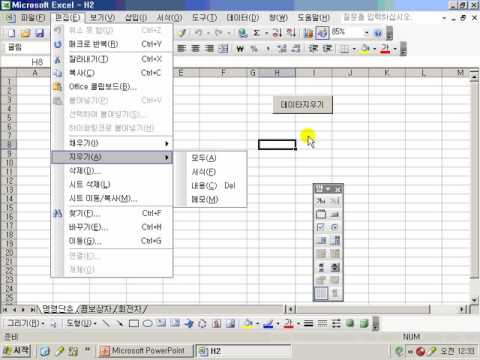Image resolution: width=480 pixels, height=360 pixels.
Task: Select 복사(C) copy menu item
Action: point(112,73)
